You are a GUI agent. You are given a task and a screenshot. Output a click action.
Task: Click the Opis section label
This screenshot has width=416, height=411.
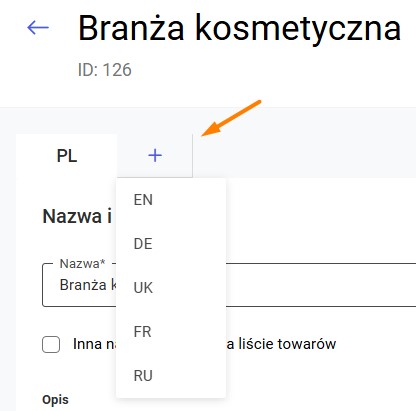pos(55,400)
